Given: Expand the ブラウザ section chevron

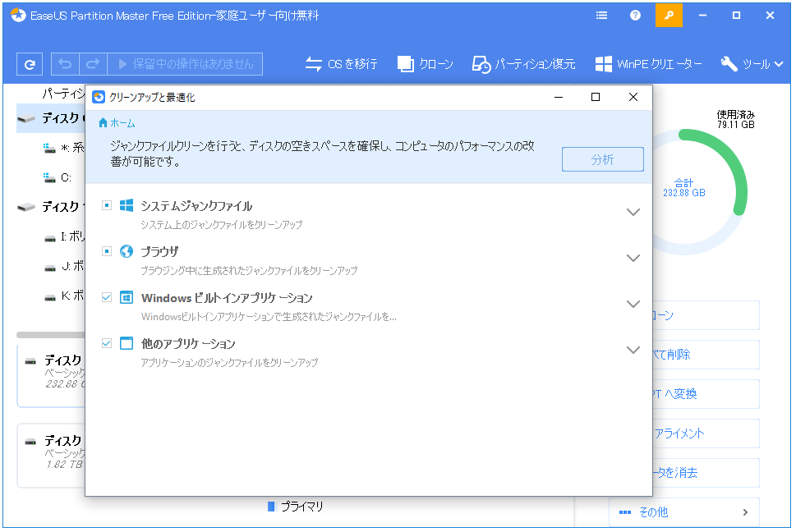Looking at the screenshot, I should pos(633,258).
